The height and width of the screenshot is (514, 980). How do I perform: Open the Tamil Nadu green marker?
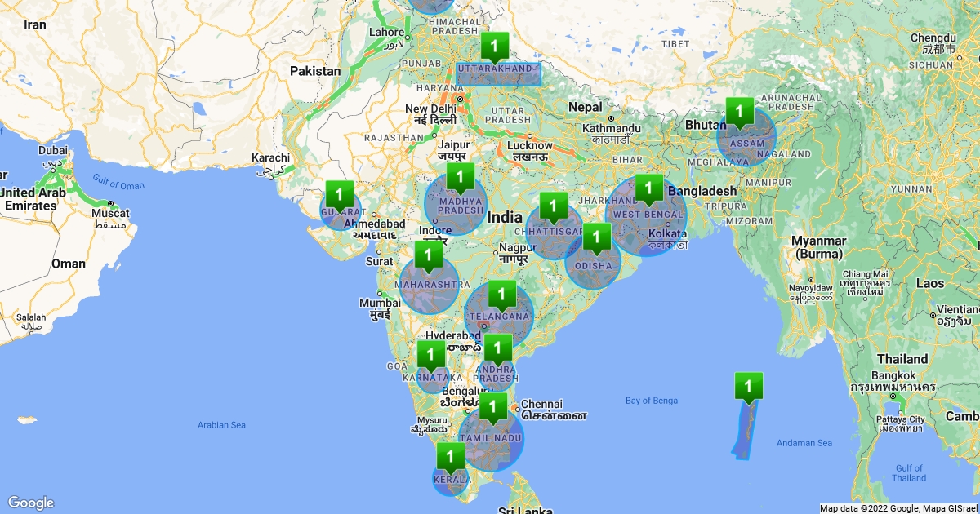[x=492, y=406]
